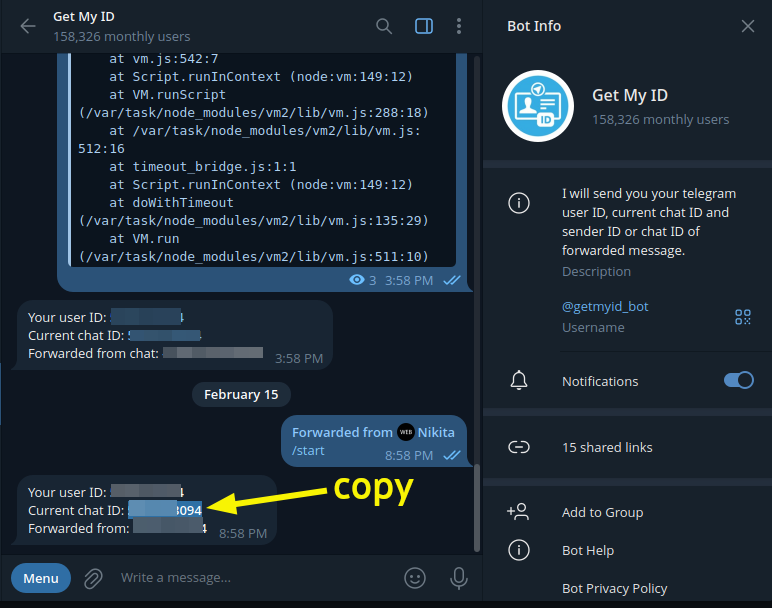Click the @getmyid_bot username link
Image resolution: width=772 pixels, height=608 pixels.
point(605,307)
